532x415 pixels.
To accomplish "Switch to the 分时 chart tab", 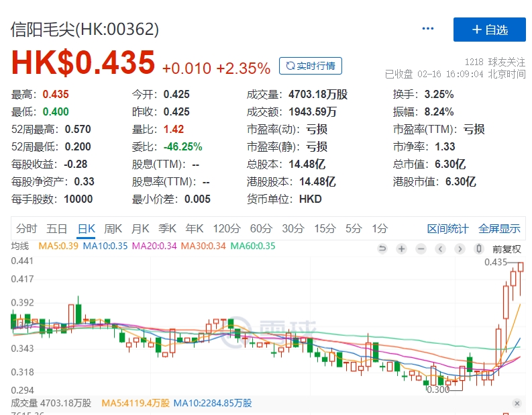I will pos(27,228).
